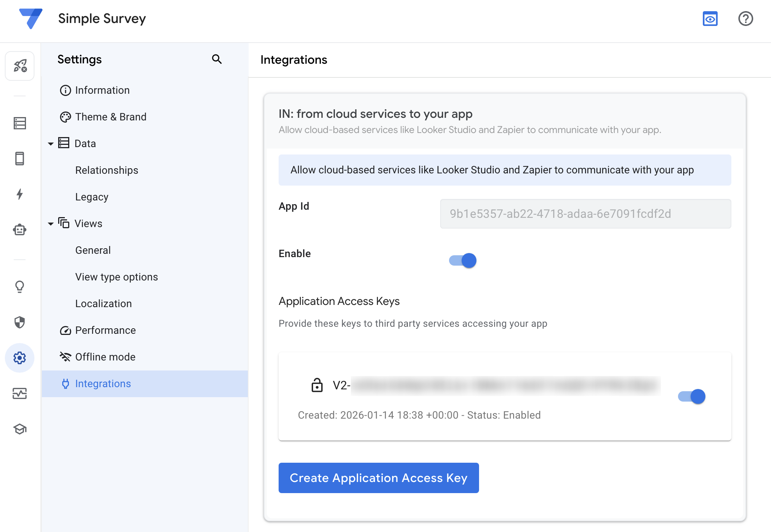Collapse the Views section in Settings
The height and width of the screenshot is (532, 771).
tap(51, 223)
